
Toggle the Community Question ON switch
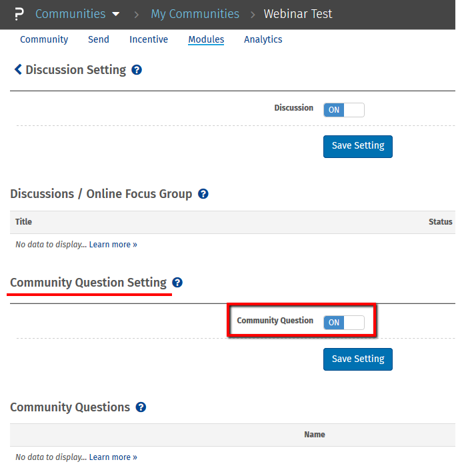click(344, 323)
